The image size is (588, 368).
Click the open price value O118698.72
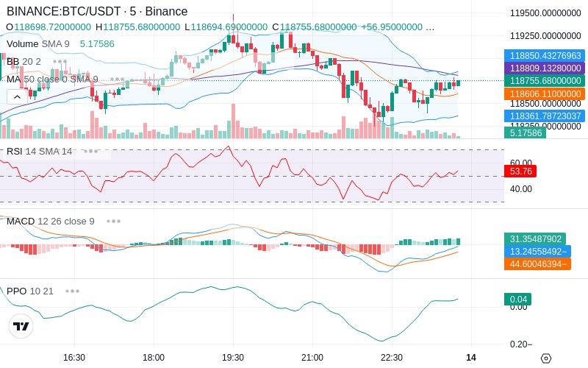coord(49,27)
